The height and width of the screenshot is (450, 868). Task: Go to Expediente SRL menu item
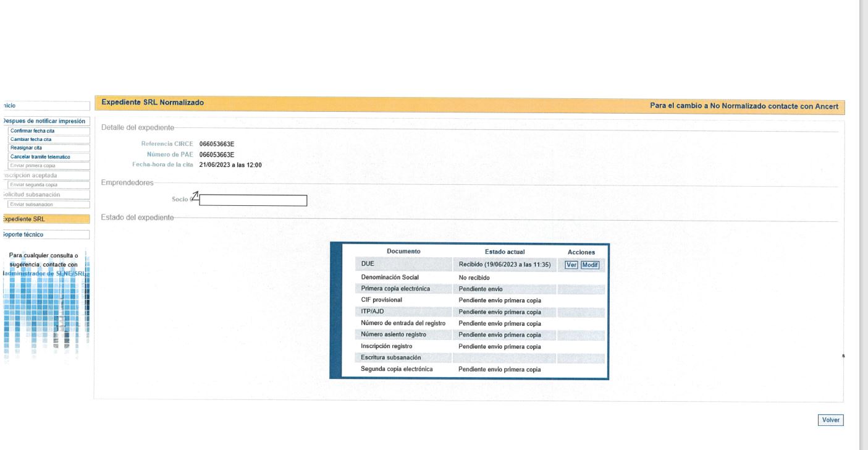[x=44, y=219]
